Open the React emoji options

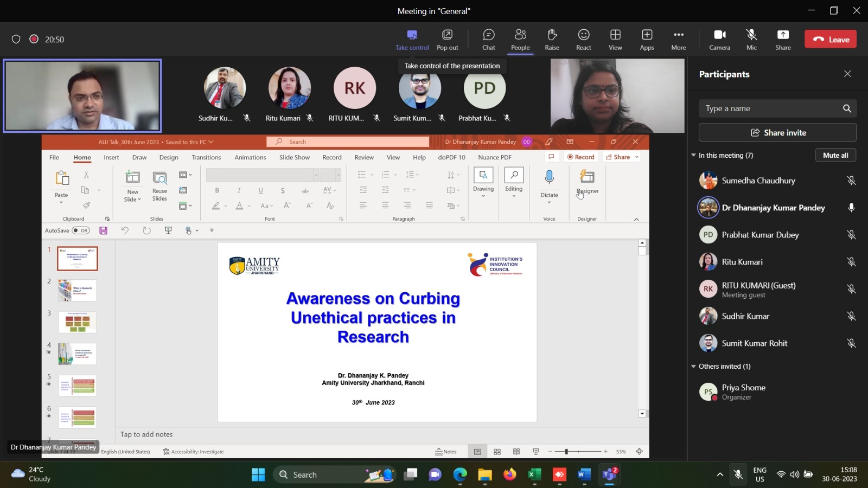click(x=583, y=40)
